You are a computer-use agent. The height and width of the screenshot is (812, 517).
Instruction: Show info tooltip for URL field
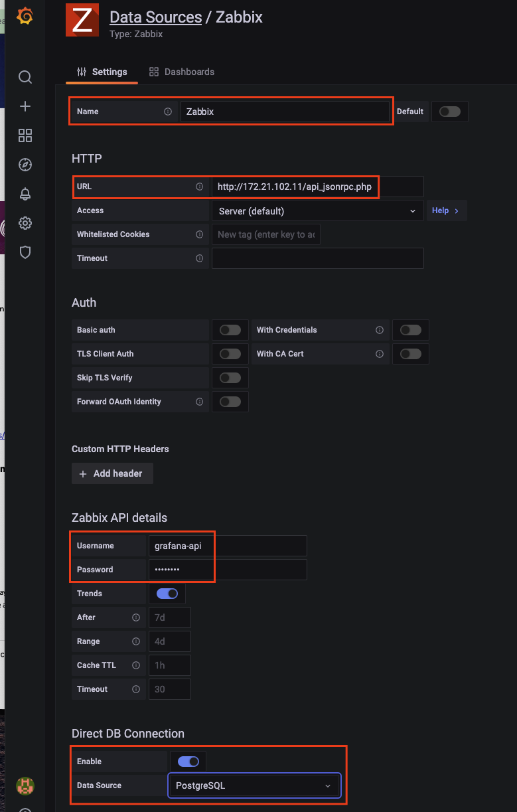pyautogui.click(x=199, y=187)
